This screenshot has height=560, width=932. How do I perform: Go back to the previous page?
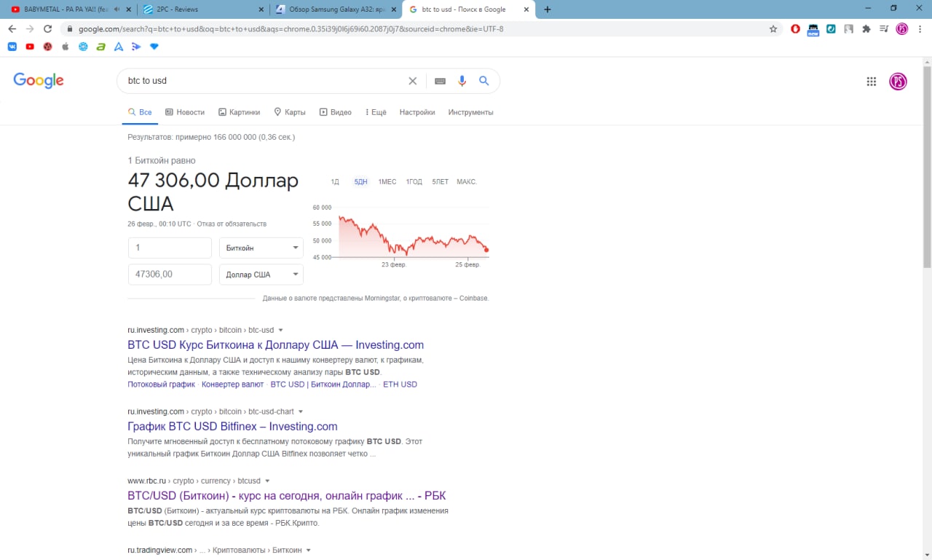(12, 29)
